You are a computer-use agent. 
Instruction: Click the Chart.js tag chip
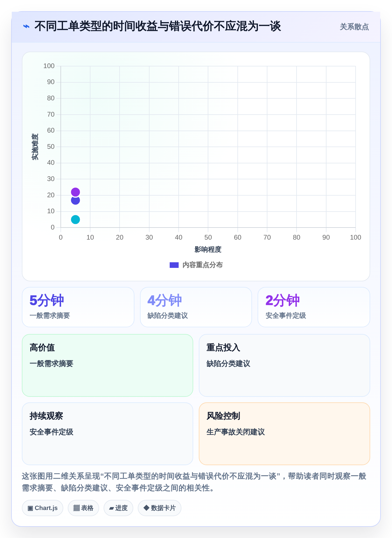43,508
